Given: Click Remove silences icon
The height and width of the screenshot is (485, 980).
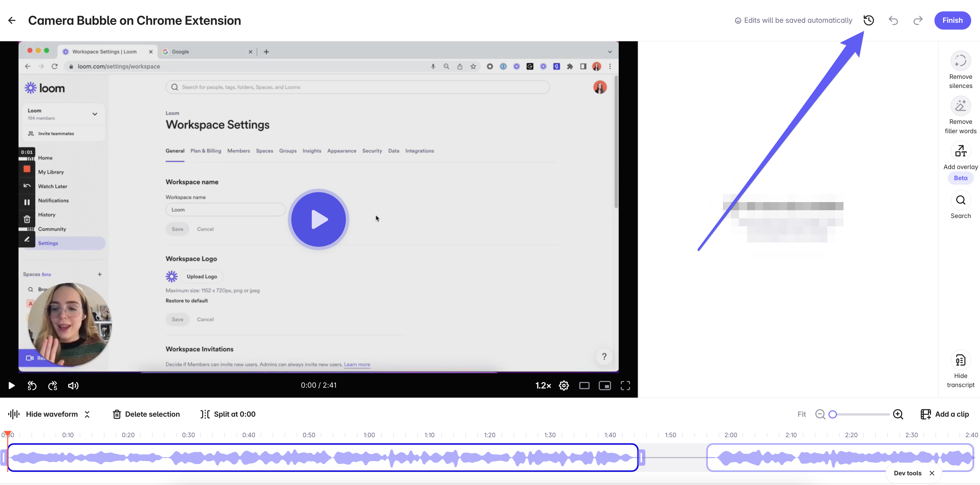Looking at the screenshot, I should click(x=960, y=61).
